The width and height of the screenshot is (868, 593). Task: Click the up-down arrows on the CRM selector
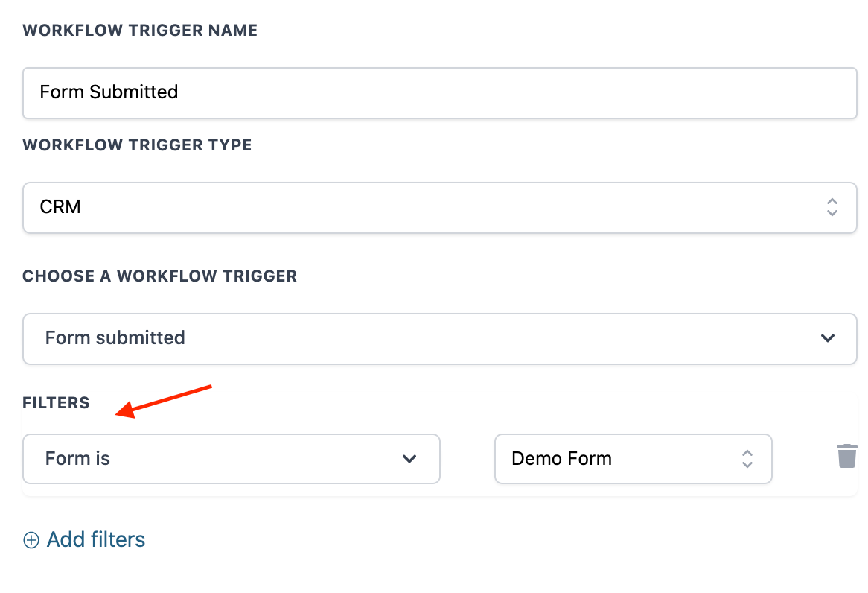[832, 207]
